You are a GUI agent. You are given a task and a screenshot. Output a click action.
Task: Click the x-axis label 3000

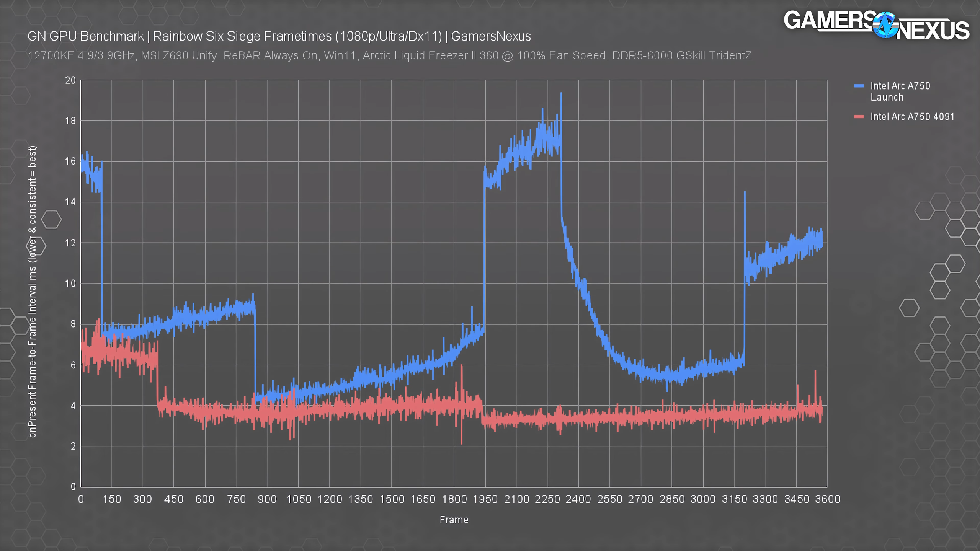[x=703, y=499]
